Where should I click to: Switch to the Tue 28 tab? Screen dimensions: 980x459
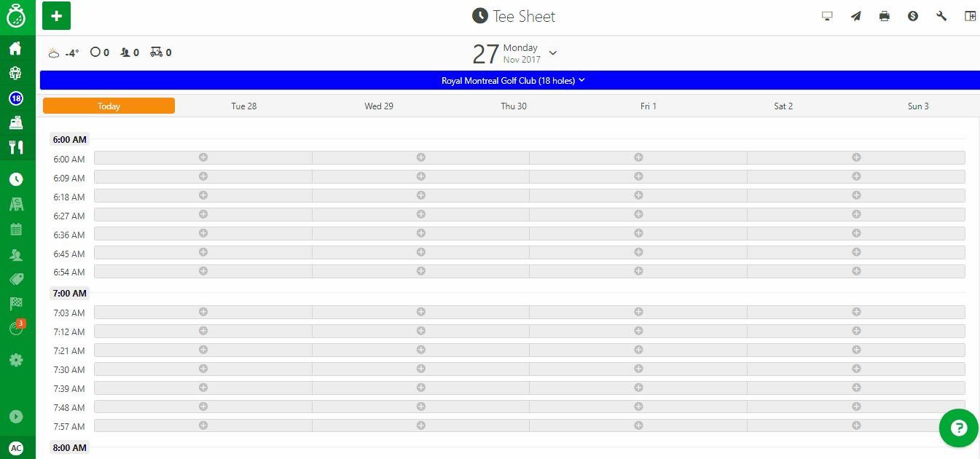coord(244,106)
